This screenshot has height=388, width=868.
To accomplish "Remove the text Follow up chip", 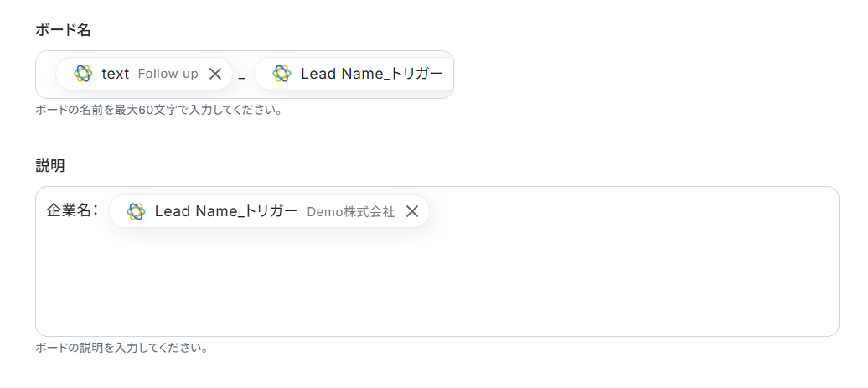I will pyautogui.click(x=215, y=74).
